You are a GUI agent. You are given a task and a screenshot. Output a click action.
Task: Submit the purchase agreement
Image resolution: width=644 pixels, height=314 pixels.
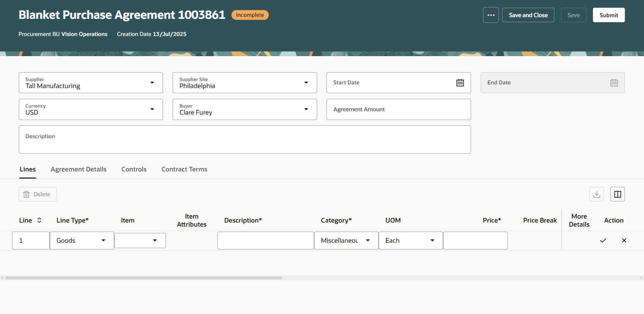pyautogui.click(x=609, y=15)
